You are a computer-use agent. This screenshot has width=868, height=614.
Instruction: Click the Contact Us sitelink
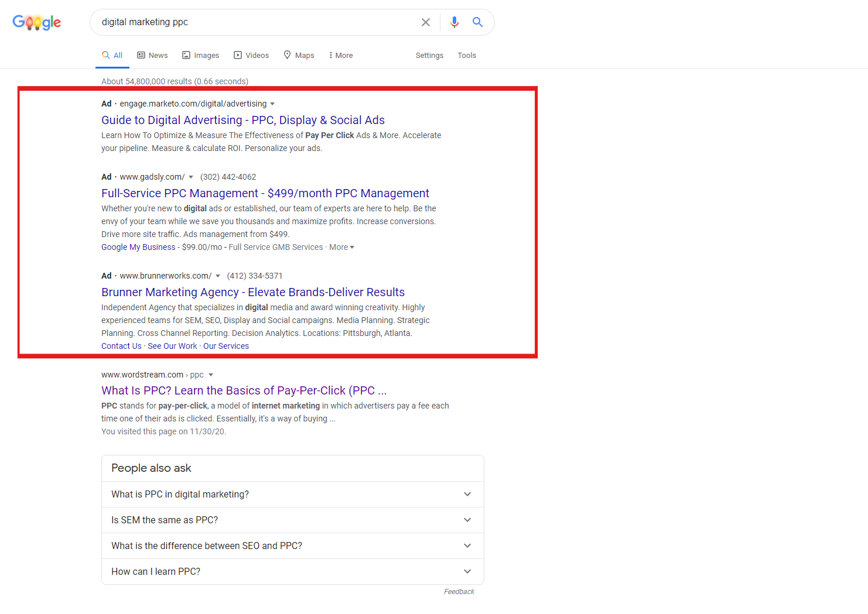pyautogui.click(x=121, y=346)
